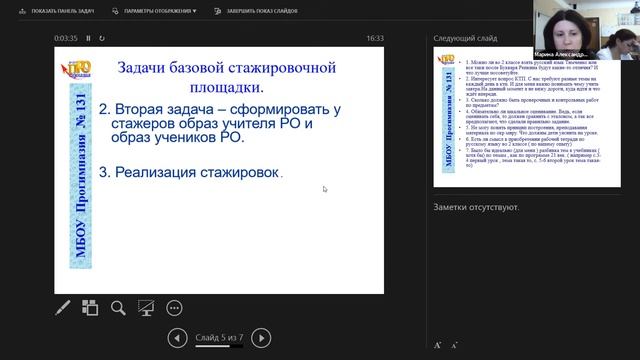The height and width of the screenshot is (360, 640).
Task: Click the taskbar icon beside 'Показать панель задач'
Action: click(22, 11)
